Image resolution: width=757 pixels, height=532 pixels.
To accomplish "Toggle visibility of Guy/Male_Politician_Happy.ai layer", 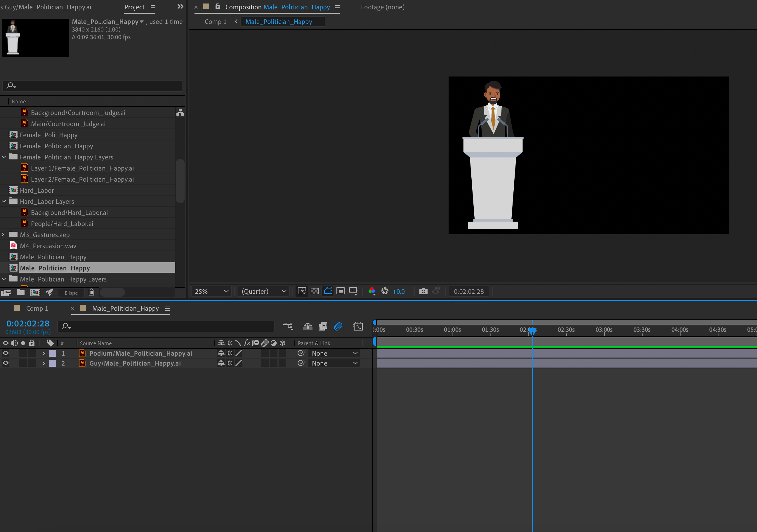I will [x=6, y=363].
